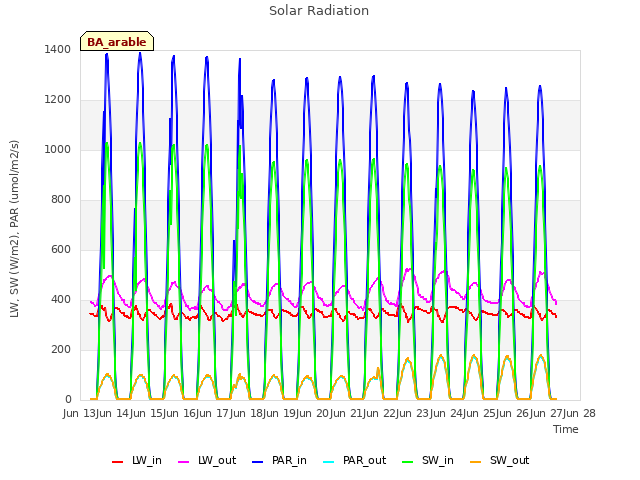
Task: Select the SW_in legend label
Action: tap(438, 460)
